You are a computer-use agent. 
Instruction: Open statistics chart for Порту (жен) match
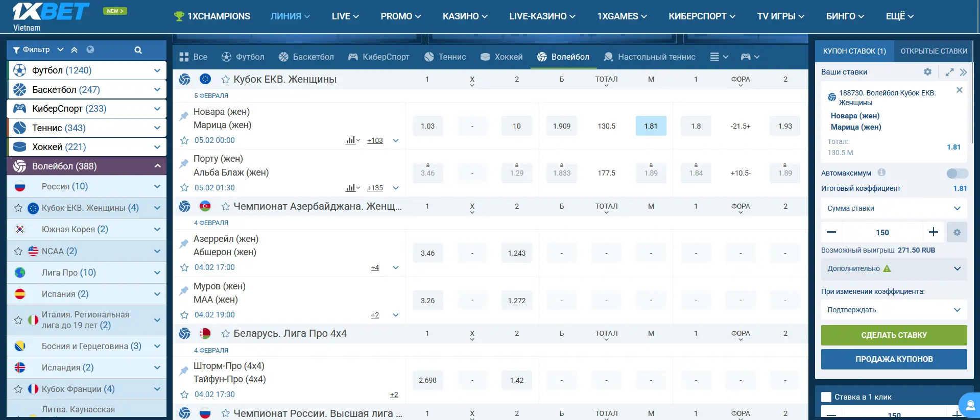[x=352, y=188]
